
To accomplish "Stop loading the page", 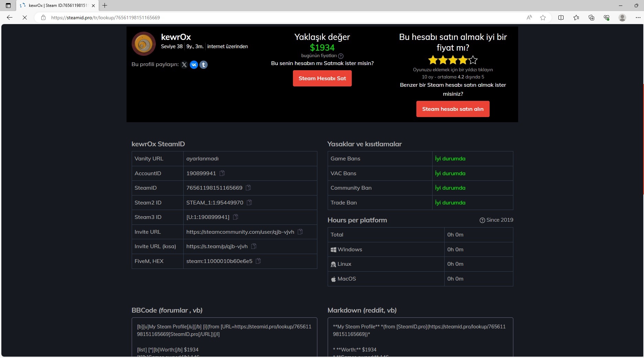I will [x=25, y=18].
